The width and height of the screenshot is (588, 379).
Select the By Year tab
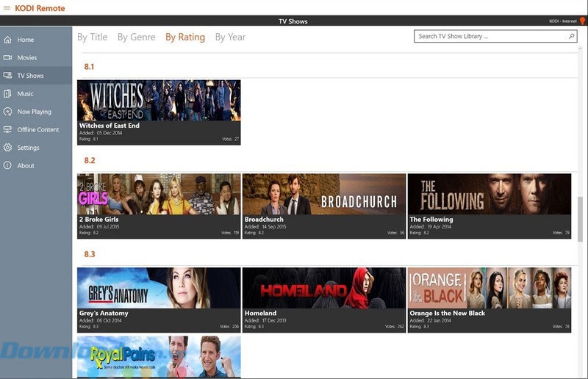(x=230, y=37)
